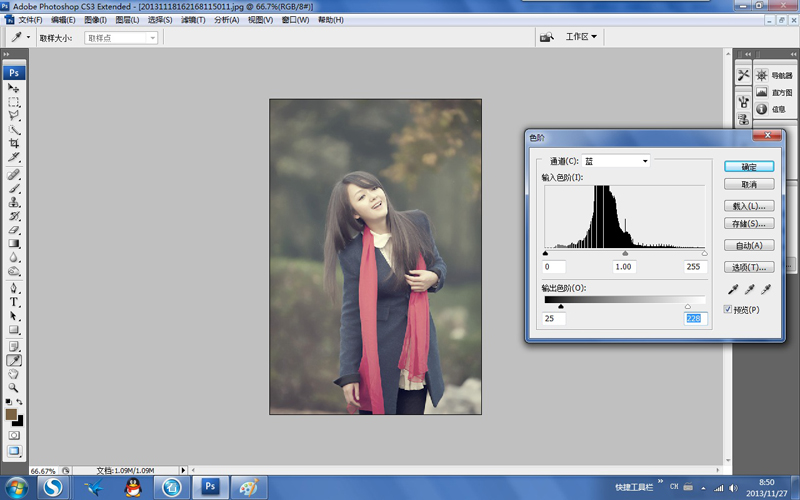
Task: Click the zoom percentage field 66.67%
Action: [x=44, y=470]
